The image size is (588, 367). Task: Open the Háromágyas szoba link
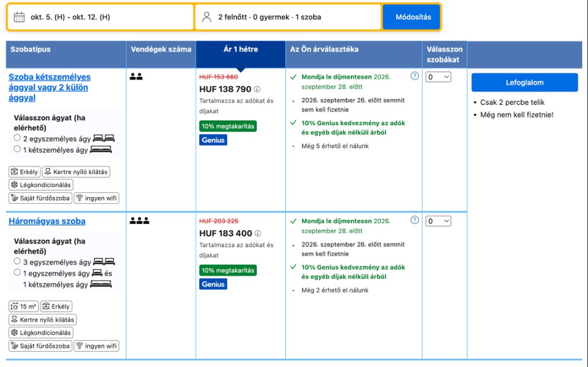coord(47,221)
